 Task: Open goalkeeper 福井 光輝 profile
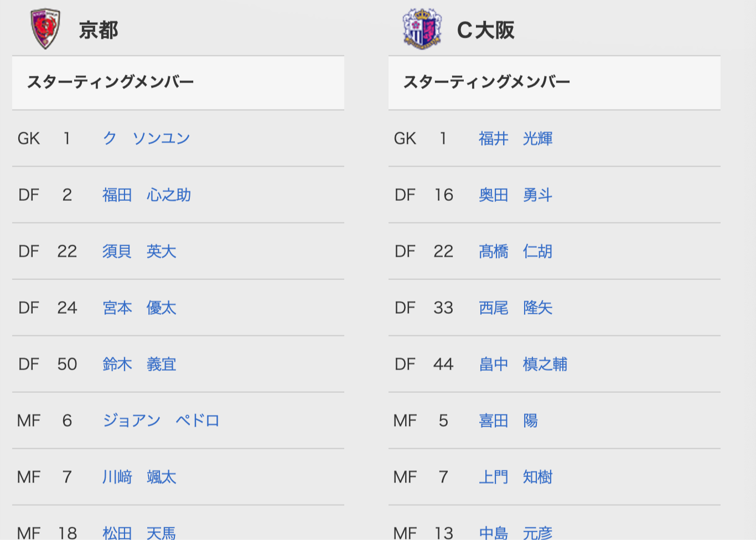click(516, 138)
